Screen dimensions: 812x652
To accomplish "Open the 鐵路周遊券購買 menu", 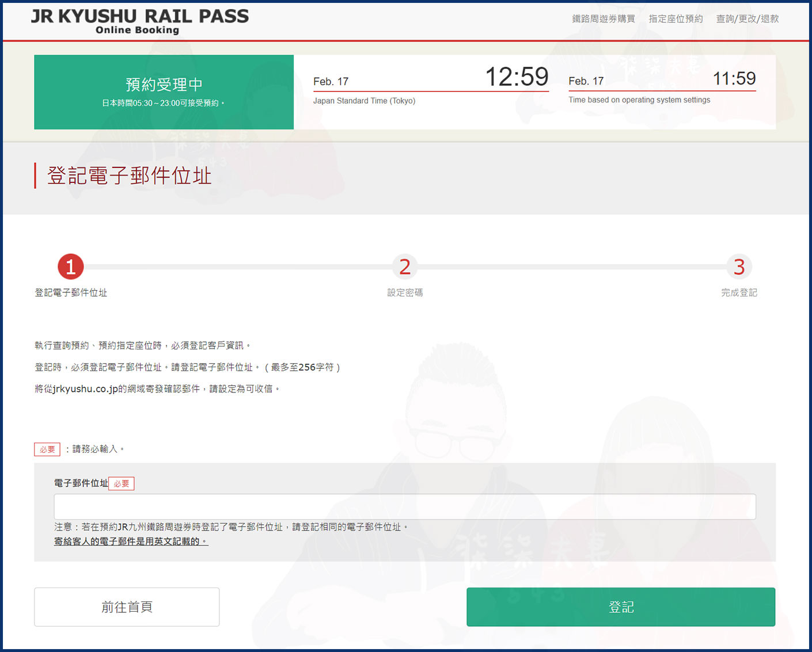I will pos(602,19).
